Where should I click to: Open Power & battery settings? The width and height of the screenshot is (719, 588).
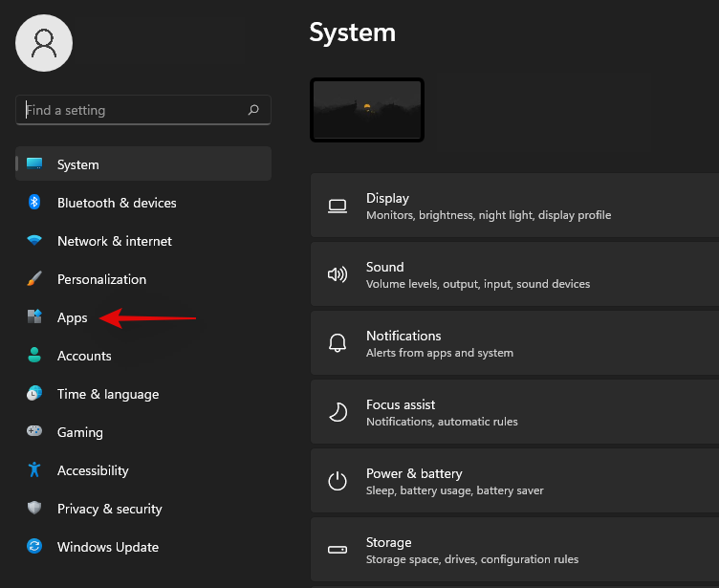[x=514, y=482]
